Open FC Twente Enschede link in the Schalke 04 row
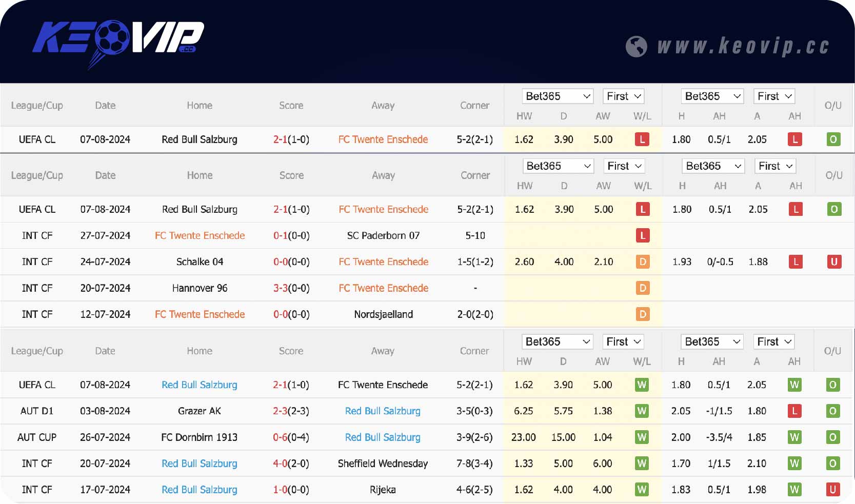Screen dimensions: 855x504 click(x=384, y=262)
